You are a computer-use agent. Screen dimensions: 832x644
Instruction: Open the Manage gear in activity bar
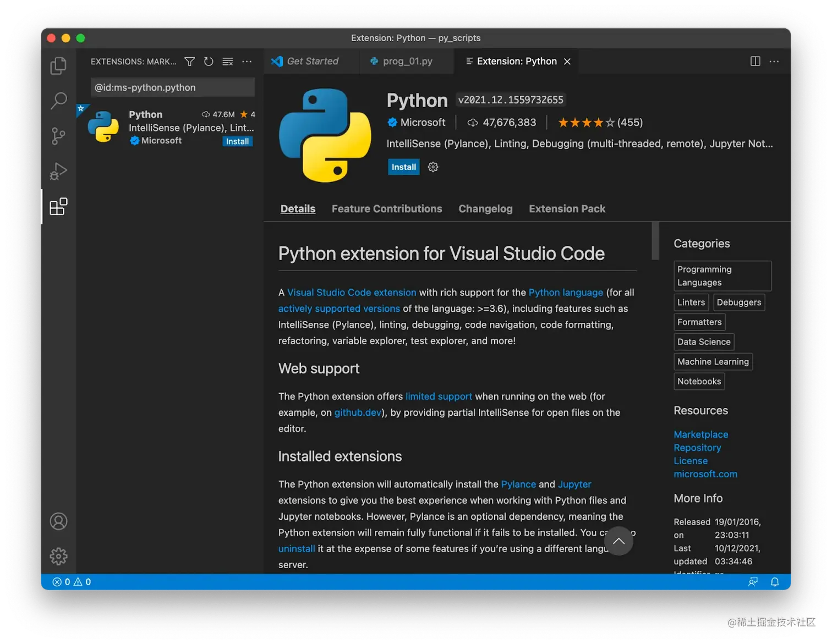(58, 556)
